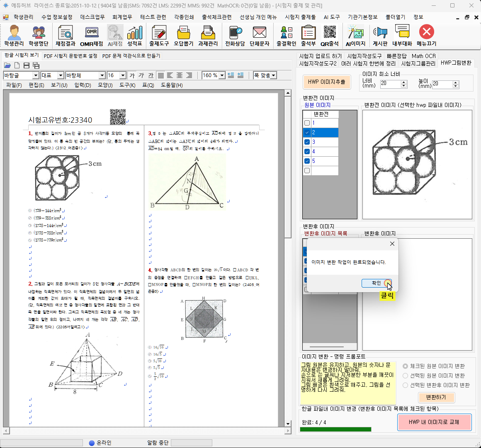Open the 바탕체 font dropdown
Screen dimensions: 481x448
coord(102,75)
